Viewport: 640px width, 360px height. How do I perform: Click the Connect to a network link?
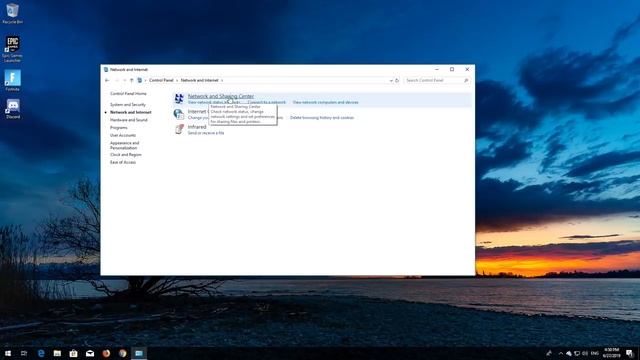coord(267,102)
